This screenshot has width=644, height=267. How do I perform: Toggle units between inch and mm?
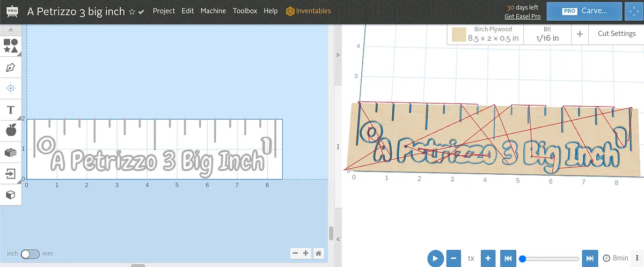[x=30, y=254]
